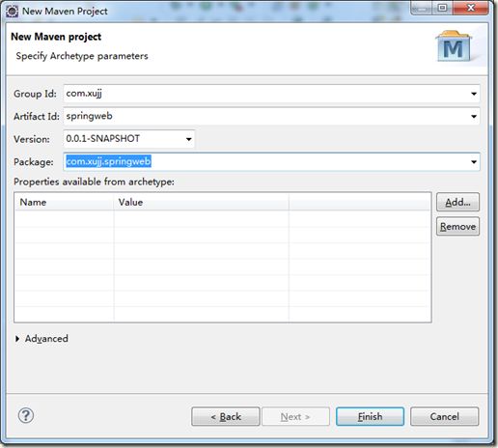Expand the Advanced section
Viewport: 498px width, 448px height.
tap(17, 339)
